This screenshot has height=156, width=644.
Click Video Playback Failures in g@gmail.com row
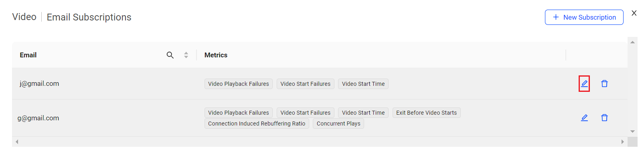click(239, 113)
